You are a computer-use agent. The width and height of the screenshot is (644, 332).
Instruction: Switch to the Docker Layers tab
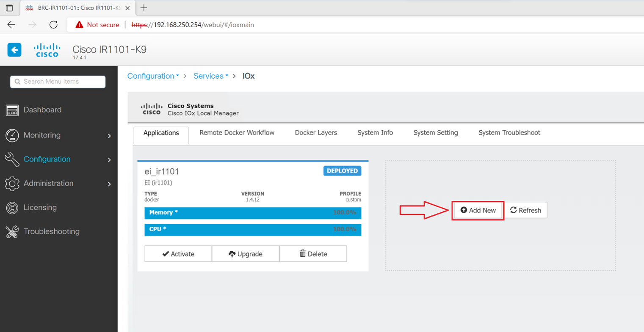(316, 133)
